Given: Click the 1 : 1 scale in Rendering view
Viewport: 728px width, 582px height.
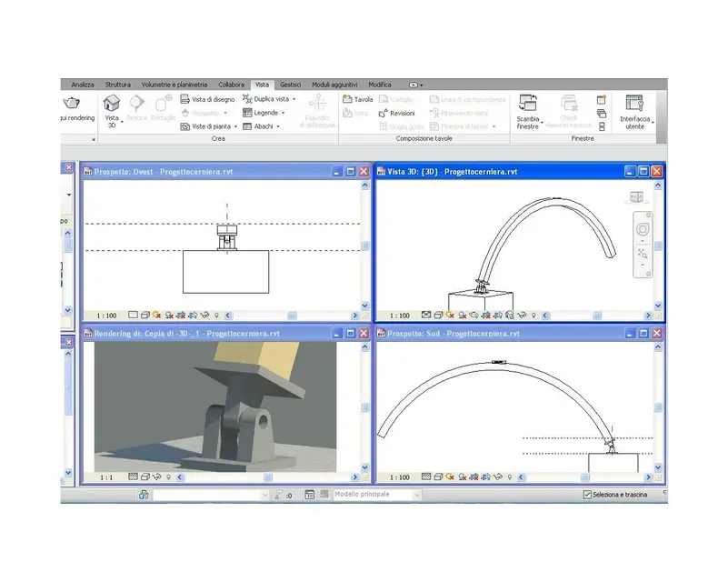Looking at the screenshot, I should click(106, 477).
